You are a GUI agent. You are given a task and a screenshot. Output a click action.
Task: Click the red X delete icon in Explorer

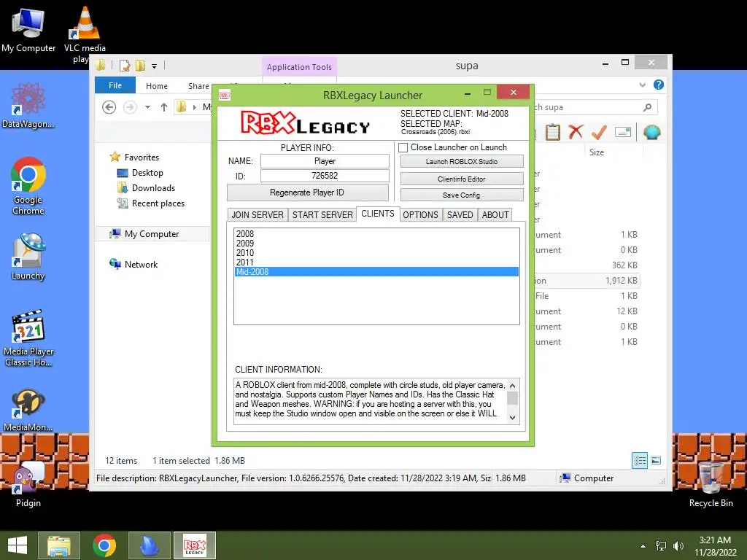tap(576, 132)
